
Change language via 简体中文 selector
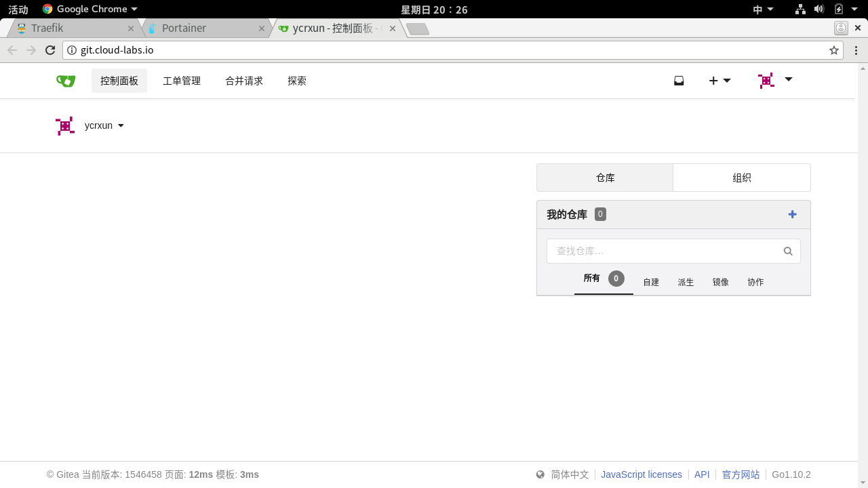(570, 474)
